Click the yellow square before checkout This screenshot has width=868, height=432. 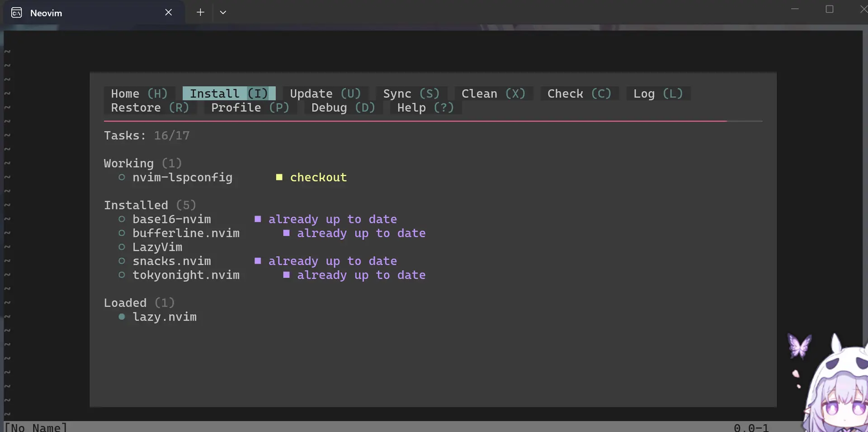click(x=279, y=177)
